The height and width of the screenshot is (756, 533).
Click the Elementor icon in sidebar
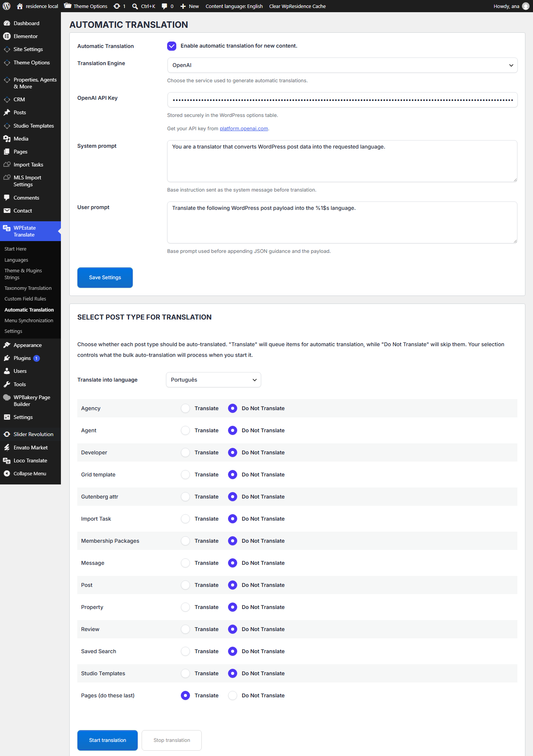tap(7, 36)
